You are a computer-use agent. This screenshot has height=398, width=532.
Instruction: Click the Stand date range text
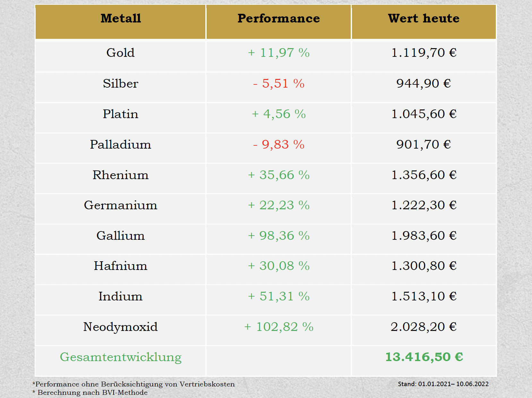pyautogui.click(x=443, y=384)
